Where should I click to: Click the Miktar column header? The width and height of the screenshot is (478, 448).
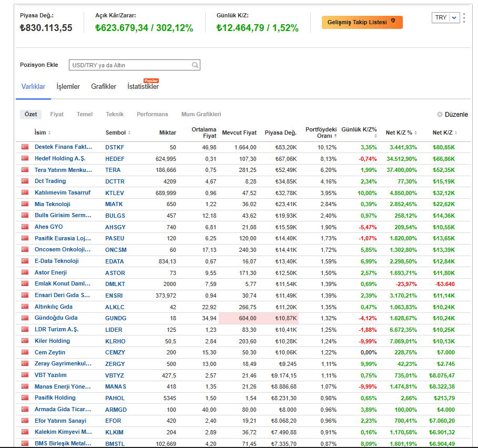coord(168,133)
